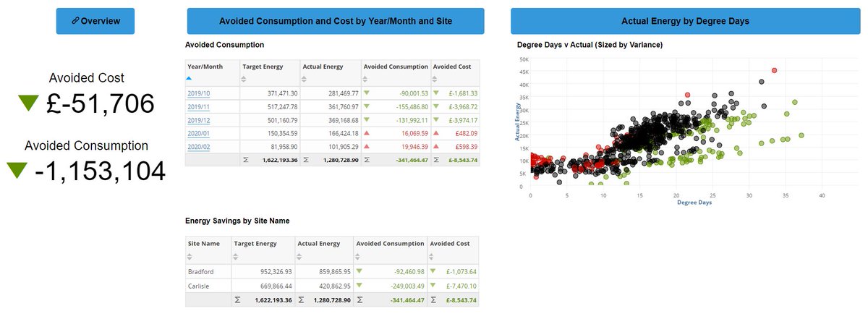This screenshot has height=319, width=868.
Task: Click the Target Energy value 81,958.90
Action: point(284,145)
